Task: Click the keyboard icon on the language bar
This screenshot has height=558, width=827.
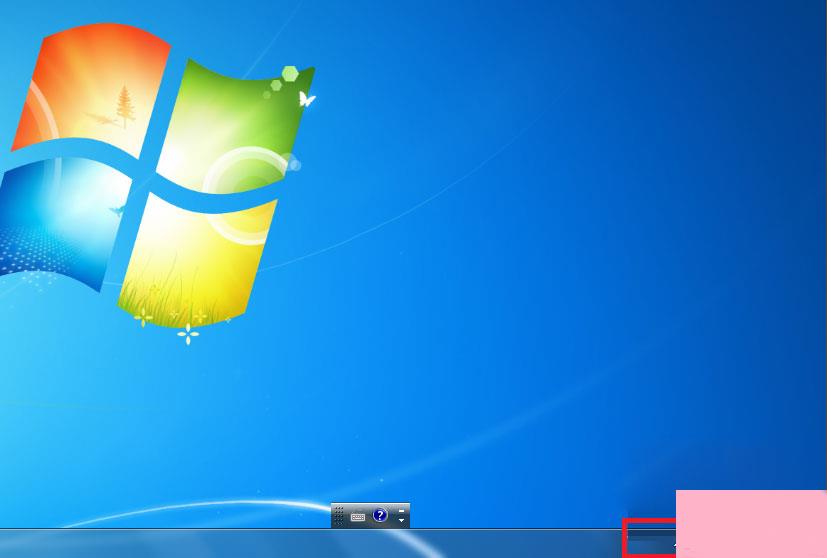Action: coord(358,517)
